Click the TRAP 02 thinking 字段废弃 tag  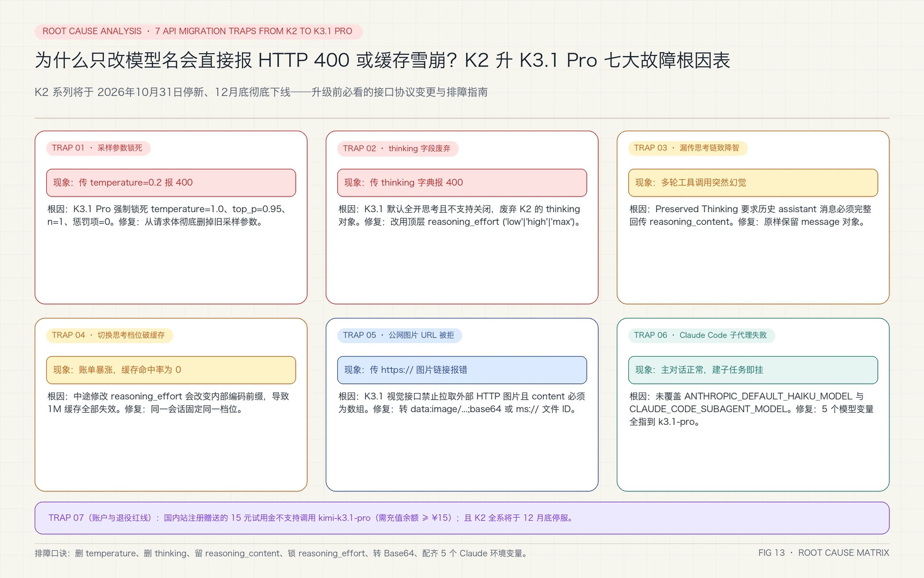(398, 149)
